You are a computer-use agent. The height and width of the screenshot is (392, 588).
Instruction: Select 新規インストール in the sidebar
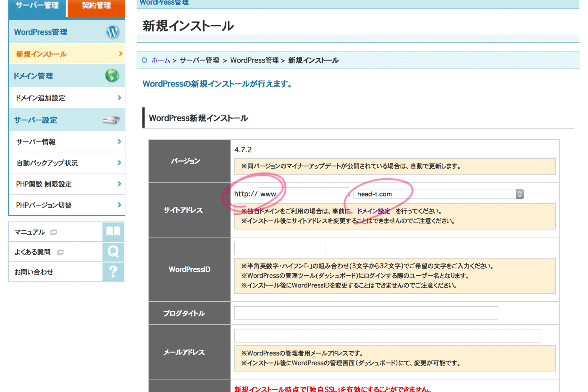(67, 54)
